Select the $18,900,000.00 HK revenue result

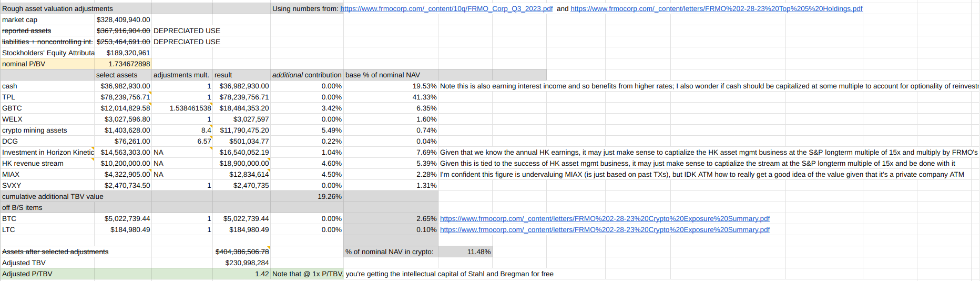241,163
